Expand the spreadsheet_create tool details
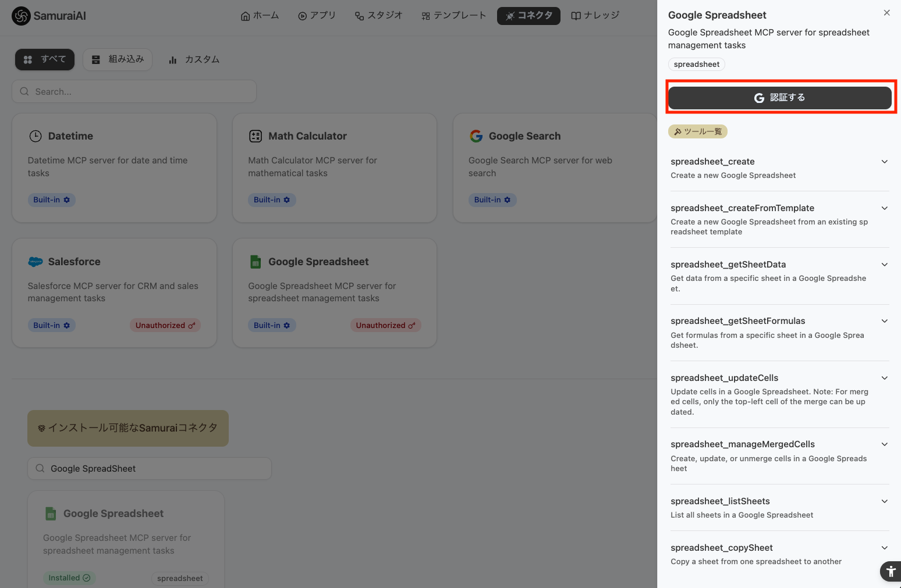The image size is (901, 588). pyautogui.click(x=884, y=162)
